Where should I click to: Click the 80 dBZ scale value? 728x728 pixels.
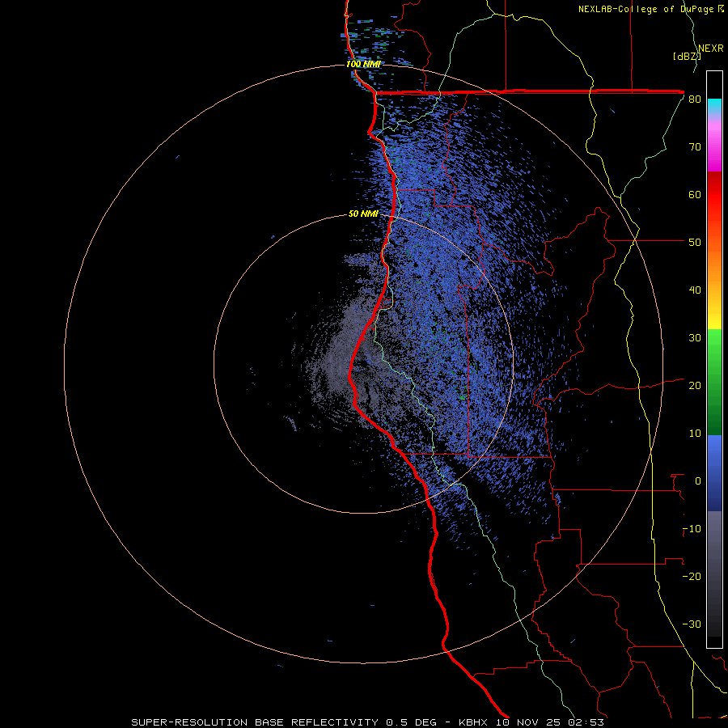click(x=695, y=99)
